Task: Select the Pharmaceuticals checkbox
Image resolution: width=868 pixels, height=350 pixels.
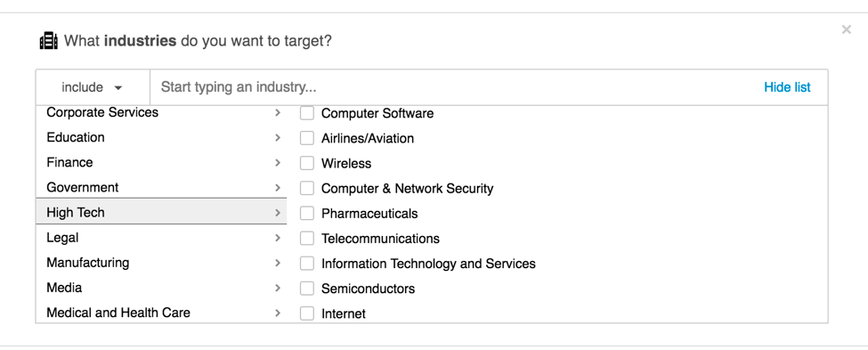Action: tap(306, 213)
